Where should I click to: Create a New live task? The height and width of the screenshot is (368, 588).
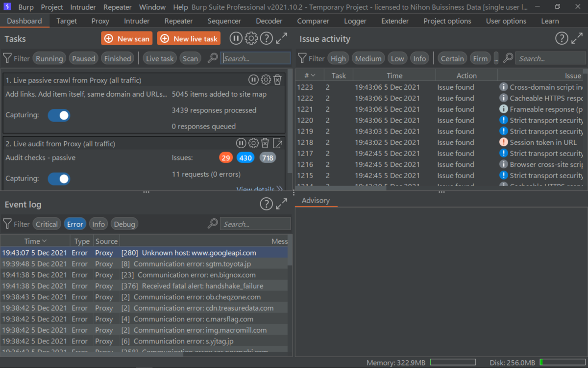(189, 39)
